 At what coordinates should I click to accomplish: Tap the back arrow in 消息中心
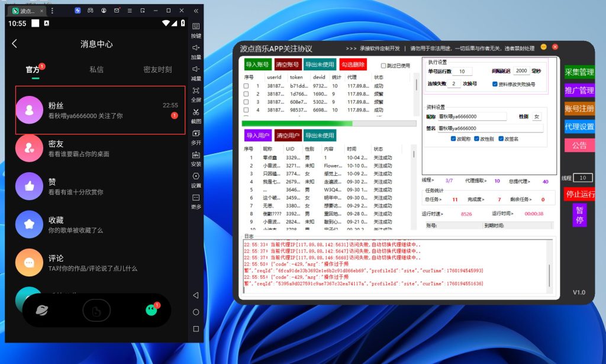coord(15,44)
